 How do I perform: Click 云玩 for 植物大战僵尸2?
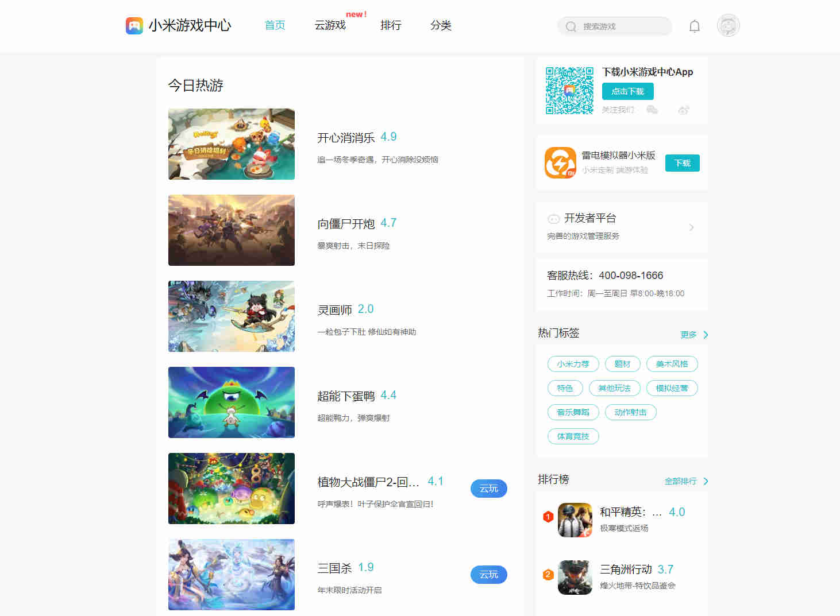click(x=488, y=489)
